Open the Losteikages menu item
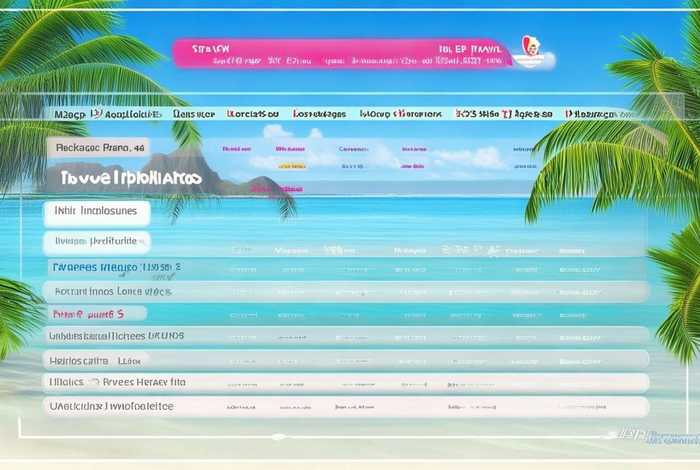 click(x=312, y=115)
